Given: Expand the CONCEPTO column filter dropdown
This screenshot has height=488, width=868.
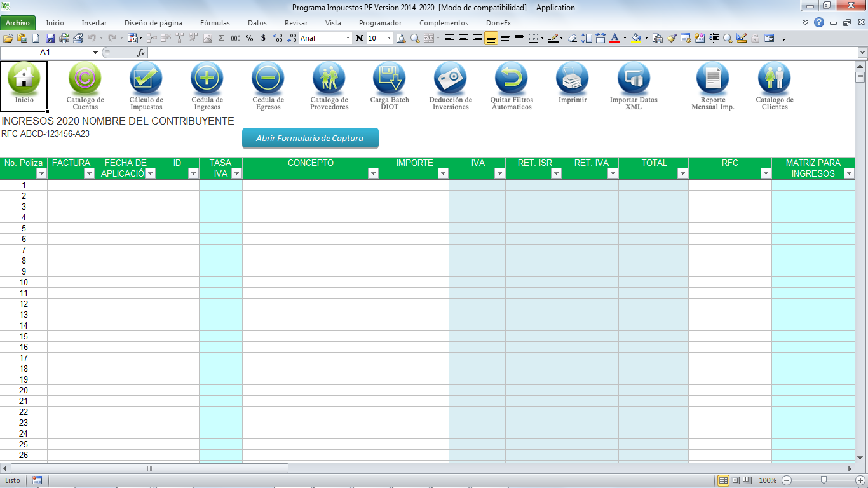Looking at the screenshot, I should 373,173.
